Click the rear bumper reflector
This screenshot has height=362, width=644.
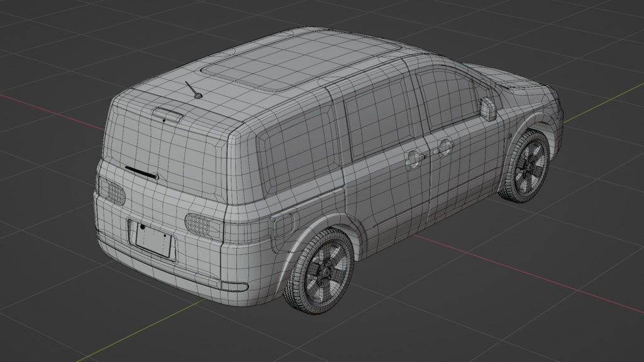coord(235,287)
